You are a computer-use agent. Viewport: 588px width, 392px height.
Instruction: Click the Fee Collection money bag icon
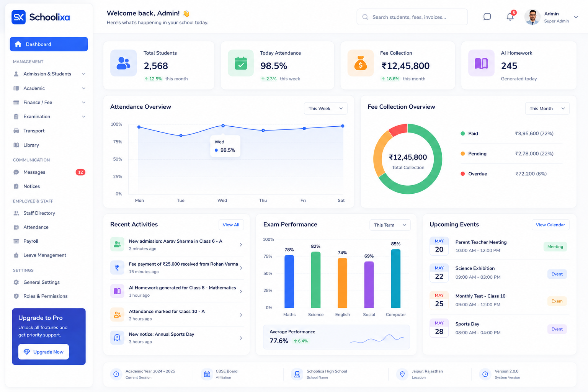click(x=360, y=63)
